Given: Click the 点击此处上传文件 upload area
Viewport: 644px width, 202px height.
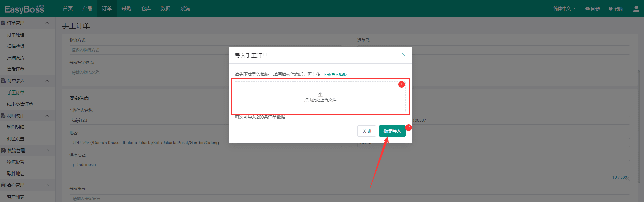Looking at the screenshot, I should point(320,97).
